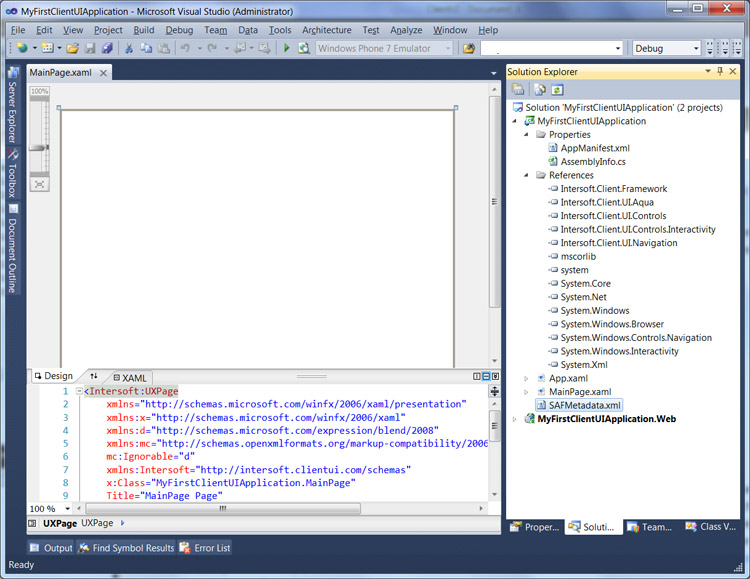Collapse the References folder
Image resolution: width=750 pixels, height=579 pixels.
(527, 175)
